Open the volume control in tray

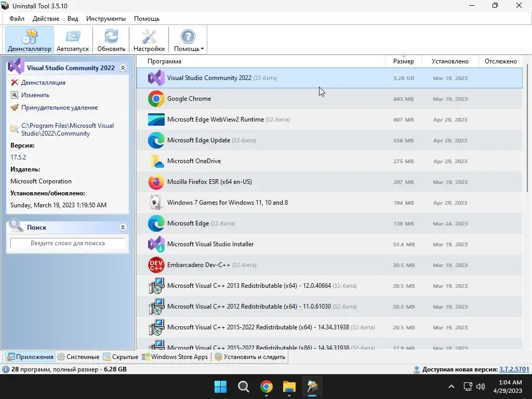point(481,387)
